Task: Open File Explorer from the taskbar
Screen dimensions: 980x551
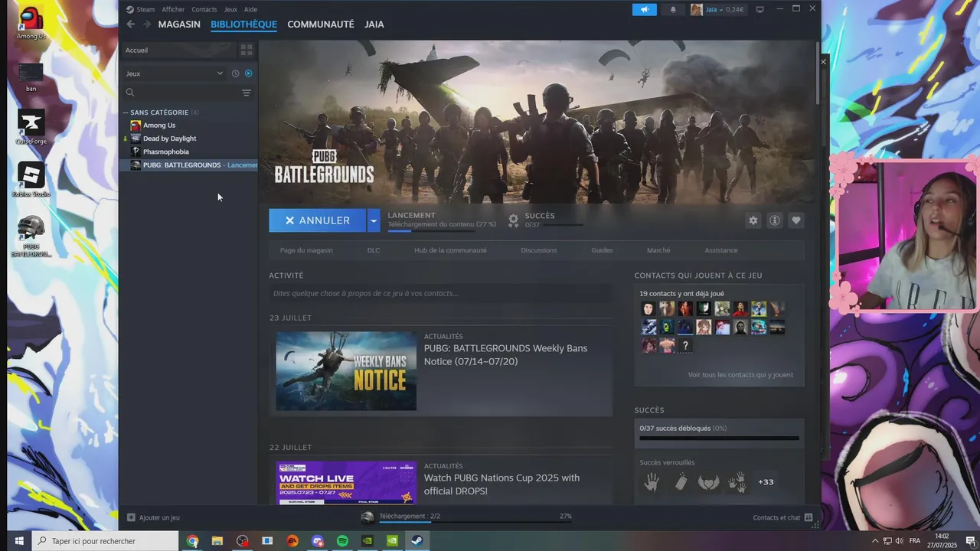Action: pyautogui.click(x=217, y=541)
